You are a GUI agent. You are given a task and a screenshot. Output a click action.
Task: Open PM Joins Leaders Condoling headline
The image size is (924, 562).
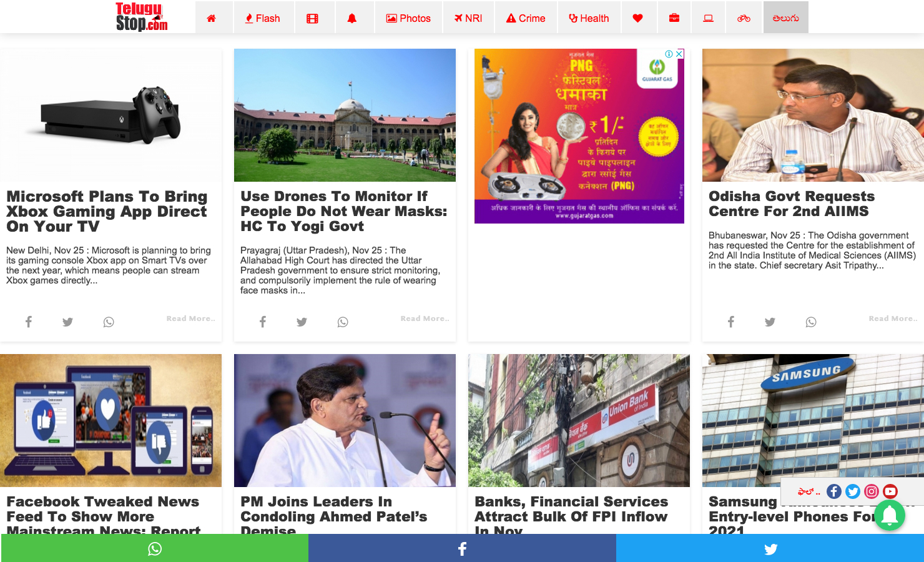[x=334, y=515]
